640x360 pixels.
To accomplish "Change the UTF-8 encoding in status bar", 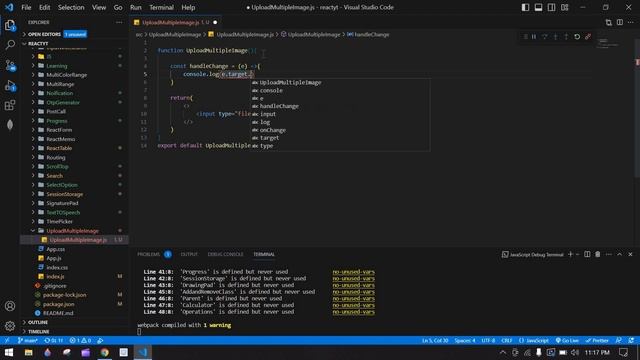I will click(x=488, y=340).
